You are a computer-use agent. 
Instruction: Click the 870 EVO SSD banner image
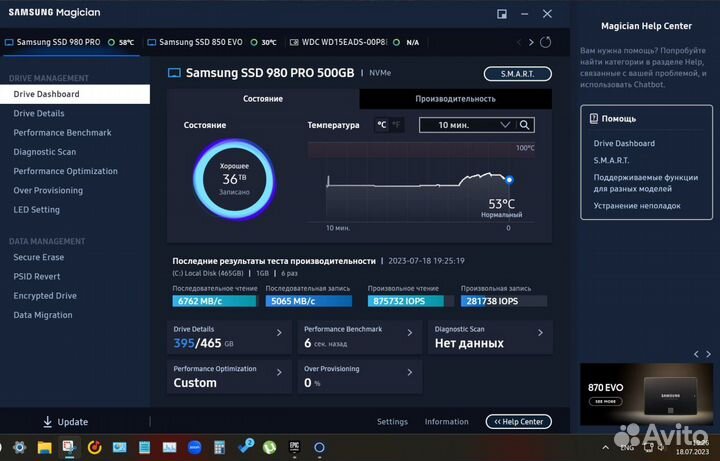pos(647,394)
